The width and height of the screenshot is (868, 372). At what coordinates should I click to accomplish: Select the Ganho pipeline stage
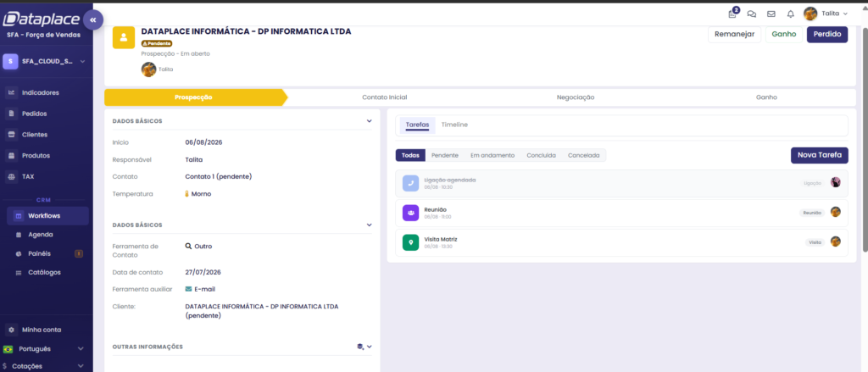[x=766, y=97]
